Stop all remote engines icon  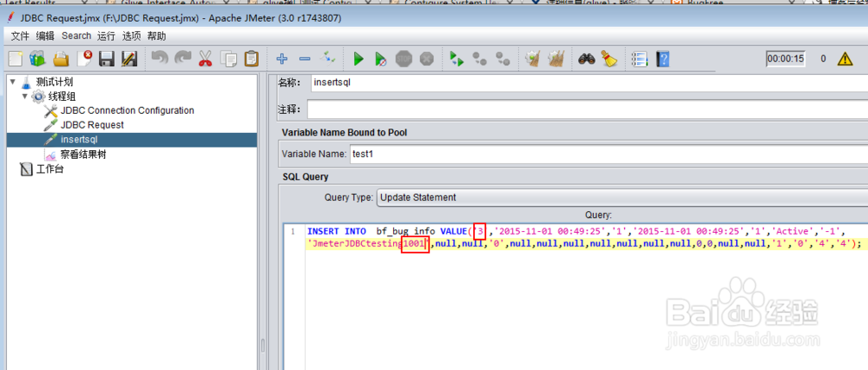[x=479, y=58]
